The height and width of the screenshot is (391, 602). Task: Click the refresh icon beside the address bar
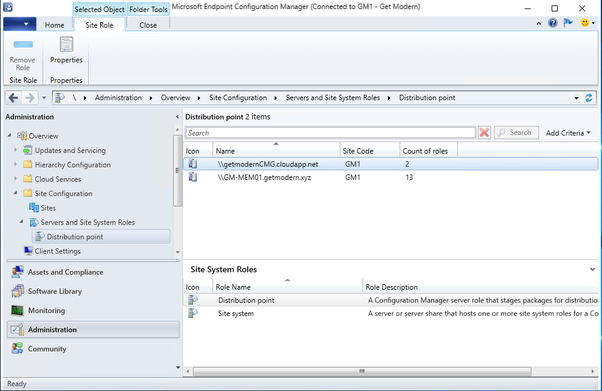pos(589,98)
